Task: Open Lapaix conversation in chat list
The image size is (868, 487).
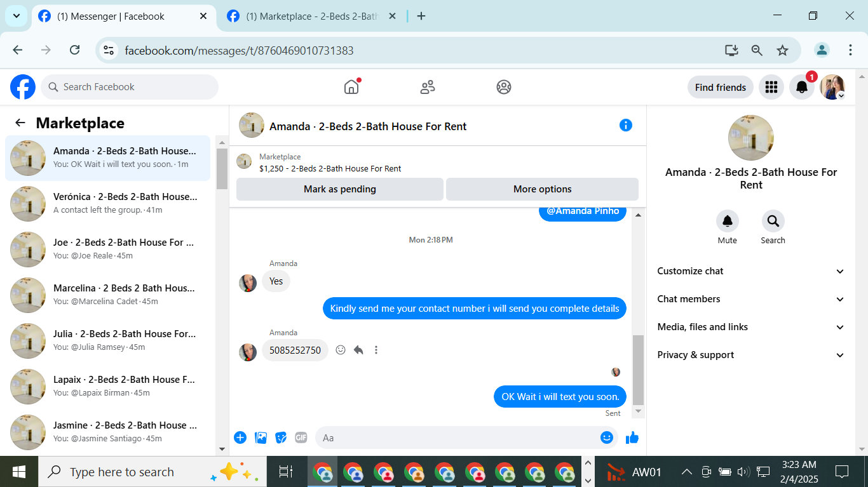Action: [x=108, y=387]
